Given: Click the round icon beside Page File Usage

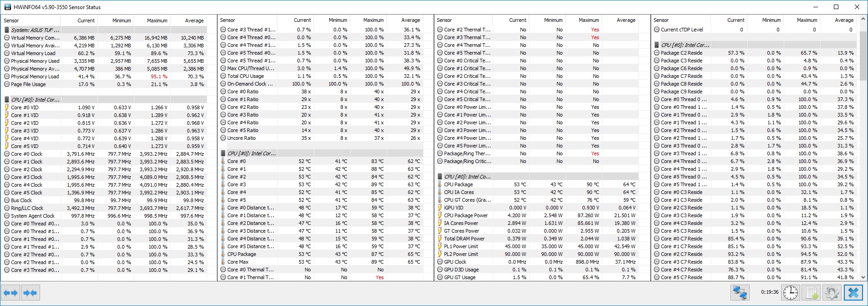Looking at the screenshot, I should 7,84.
